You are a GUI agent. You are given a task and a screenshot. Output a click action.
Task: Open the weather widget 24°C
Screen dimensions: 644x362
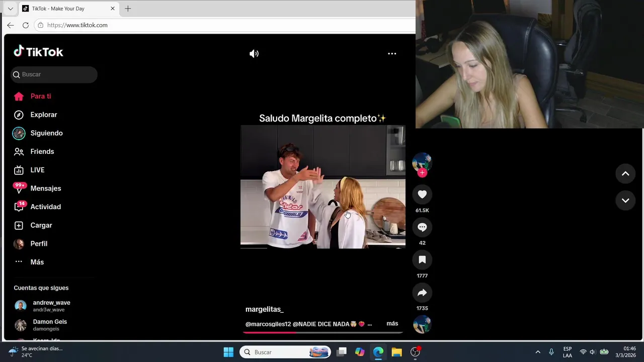point(35,352)
